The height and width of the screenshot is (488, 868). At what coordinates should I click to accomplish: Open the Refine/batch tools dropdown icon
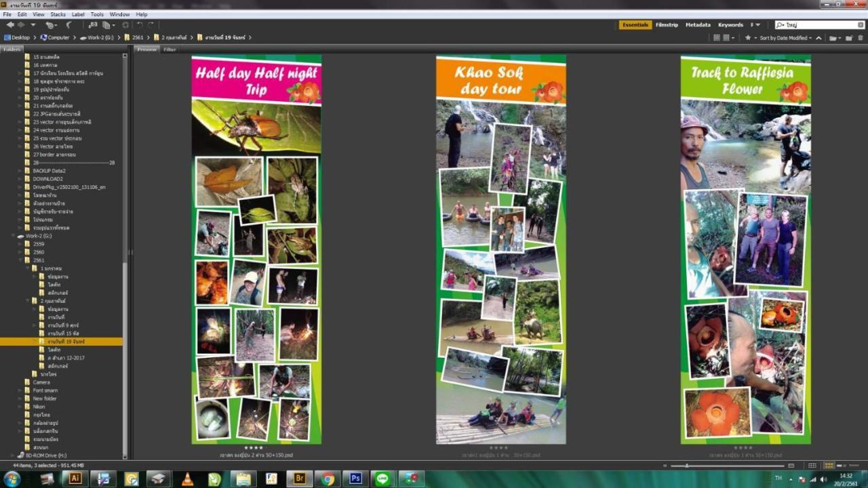[108, 25]
